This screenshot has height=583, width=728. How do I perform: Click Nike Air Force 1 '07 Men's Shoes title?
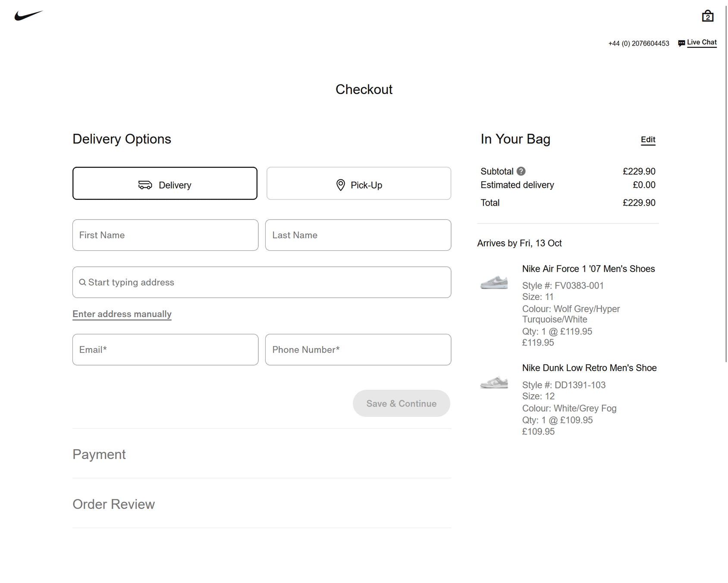tap(588, 269)
